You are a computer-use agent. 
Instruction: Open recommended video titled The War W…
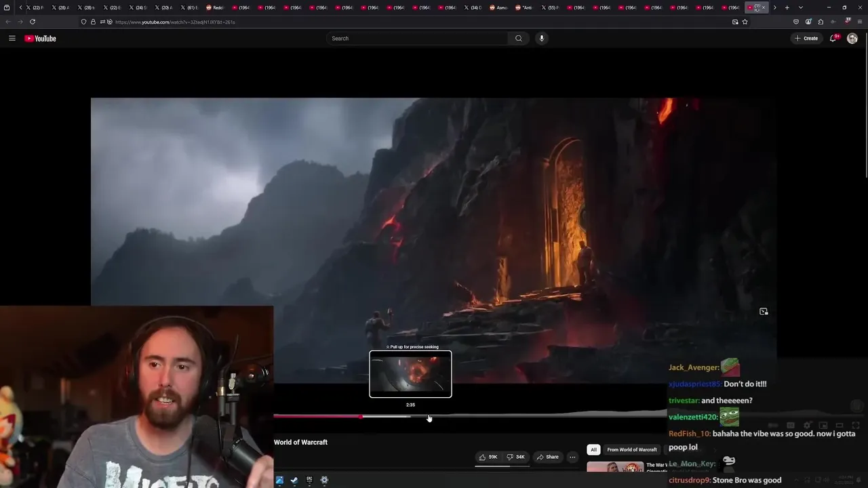[x=656, y=466]
